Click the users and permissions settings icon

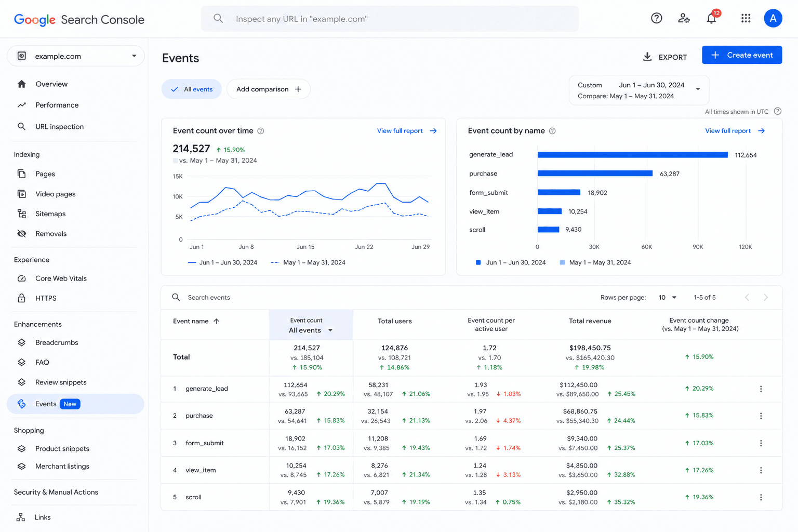684,19
